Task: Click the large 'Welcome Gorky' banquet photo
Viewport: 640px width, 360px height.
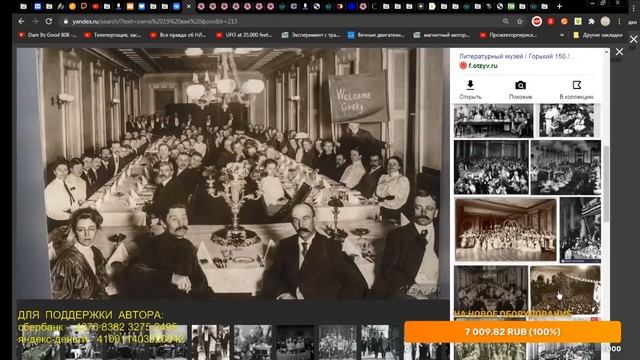Action: (x=233, y=173)
